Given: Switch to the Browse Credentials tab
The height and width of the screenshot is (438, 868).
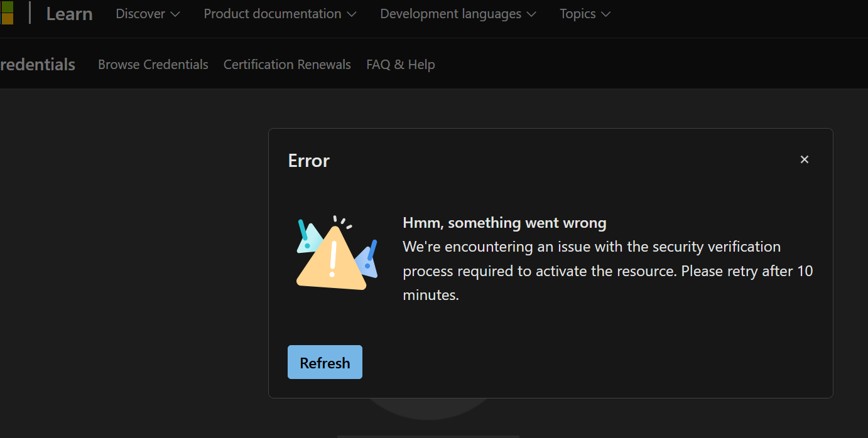Looking at the screenshot, I should [153, 64].
